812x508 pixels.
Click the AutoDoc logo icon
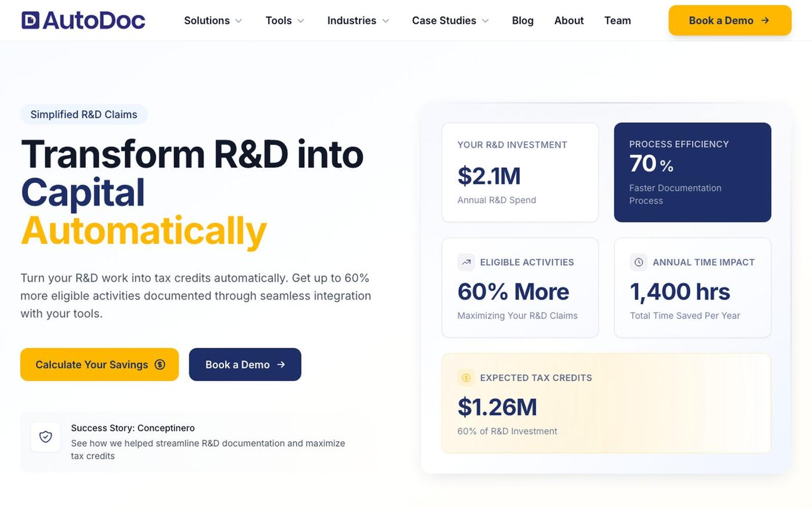pyautogui.click(x=30, y=20)
